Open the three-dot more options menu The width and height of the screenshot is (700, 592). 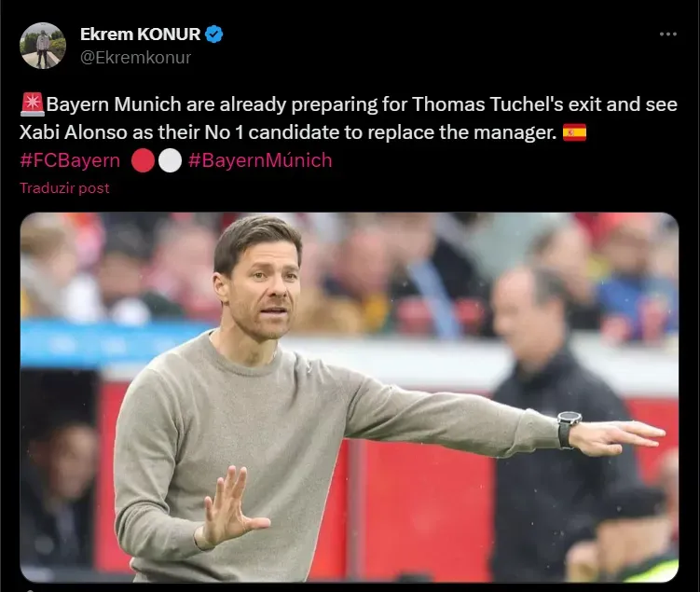668,34
